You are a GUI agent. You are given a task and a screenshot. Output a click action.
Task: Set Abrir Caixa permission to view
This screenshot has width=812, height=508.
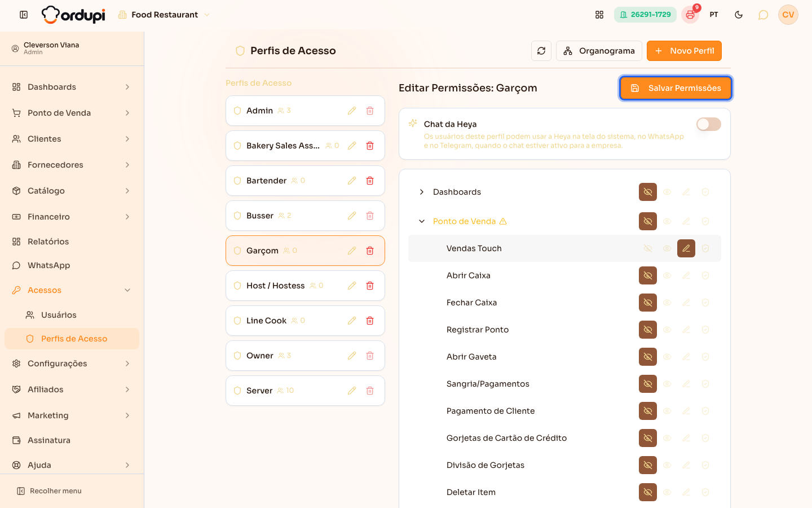pyautogui.click(x=667, y=275)
